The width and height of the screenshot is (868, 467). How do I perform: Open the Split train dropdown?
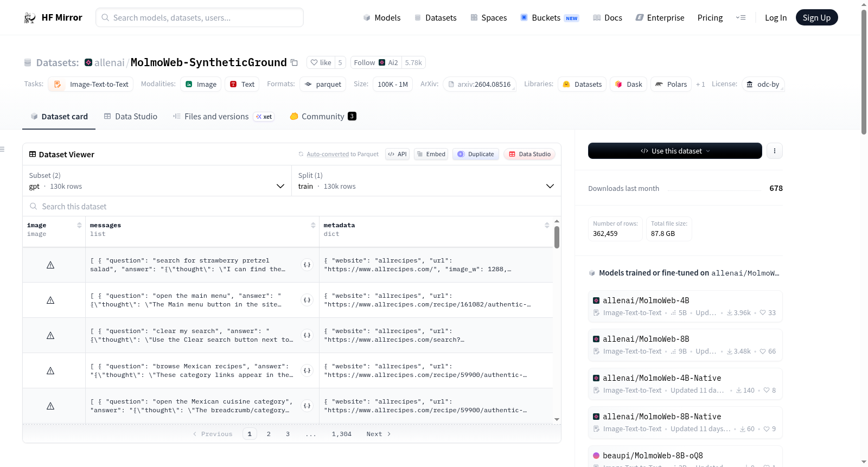point(426,181)
